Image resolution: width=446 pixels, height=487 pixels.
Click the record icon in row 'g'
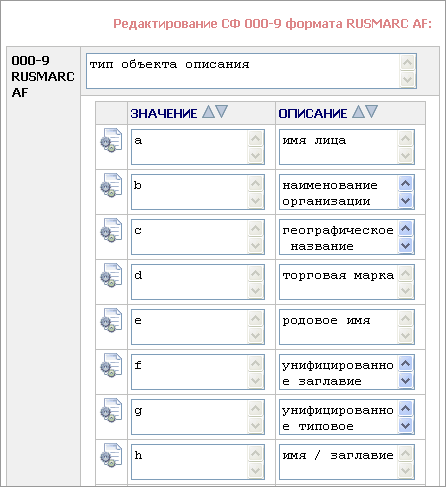click(x=111, y=410)
